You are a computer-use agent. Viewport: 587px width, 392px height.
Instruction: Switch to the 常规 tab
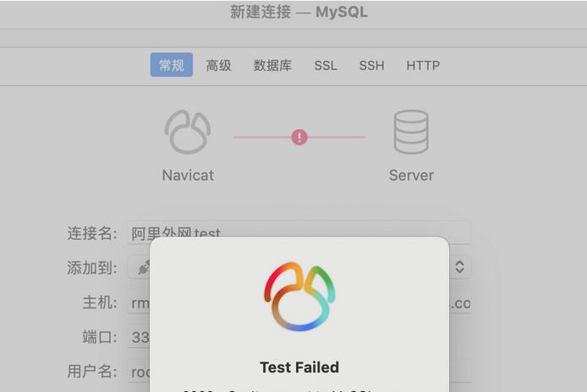coord(172,65)
